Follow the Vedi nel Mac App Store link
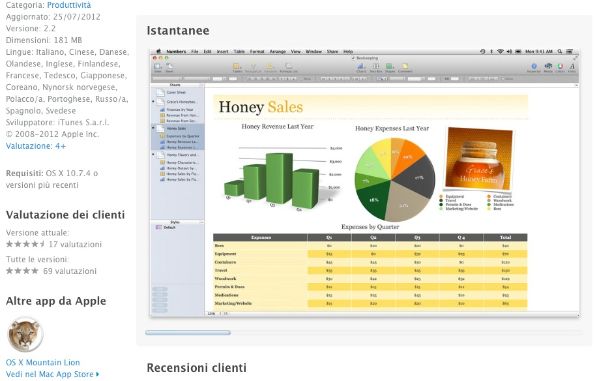597x381 pixels. 53,374
